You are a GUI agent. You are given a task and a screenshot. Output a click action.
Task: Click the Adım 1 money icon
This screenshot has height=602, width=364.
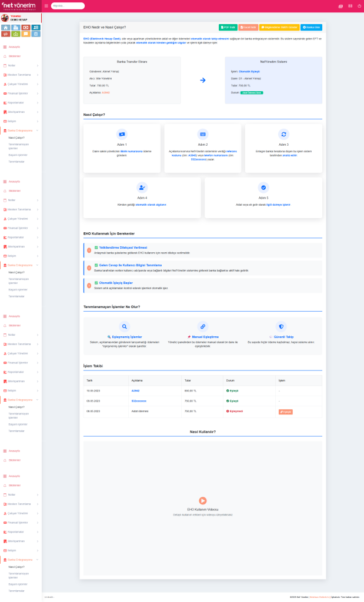(x=122, y=133)
